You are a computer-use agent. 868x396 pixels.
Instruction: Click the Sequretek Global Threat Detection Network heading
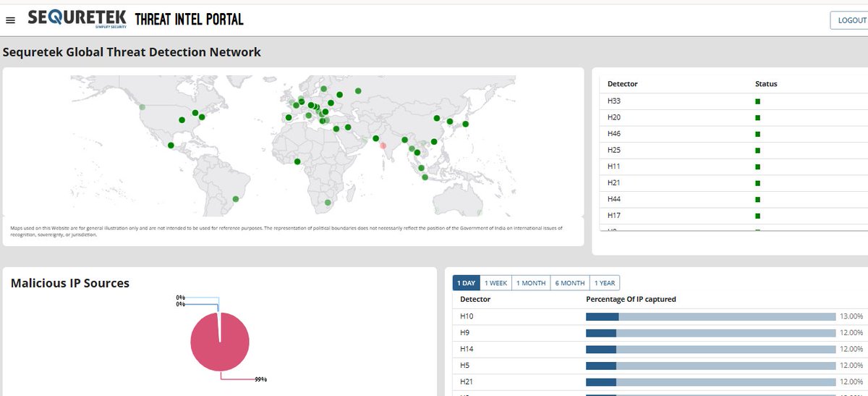click(x=132, y=52)
